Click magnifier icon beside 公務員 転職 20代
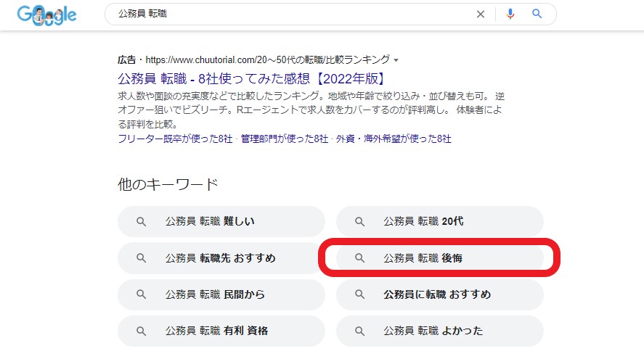 359,221
